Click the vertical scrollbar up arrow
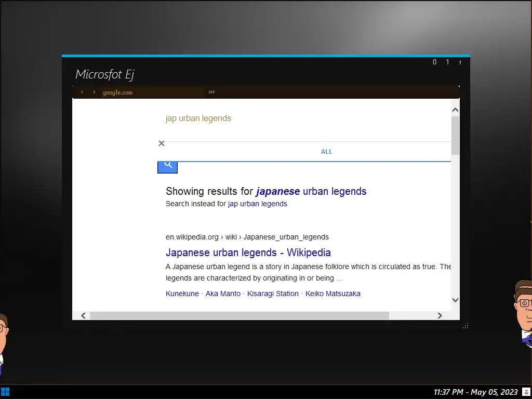Screen dimensions: 532x399 coord(455,110)
